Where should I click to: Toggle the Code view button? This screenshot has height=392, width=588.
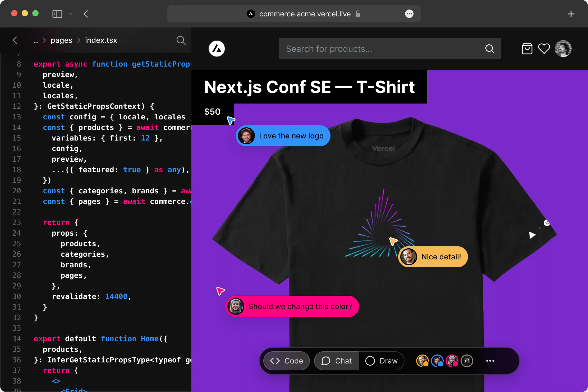(x=286, y=361)
